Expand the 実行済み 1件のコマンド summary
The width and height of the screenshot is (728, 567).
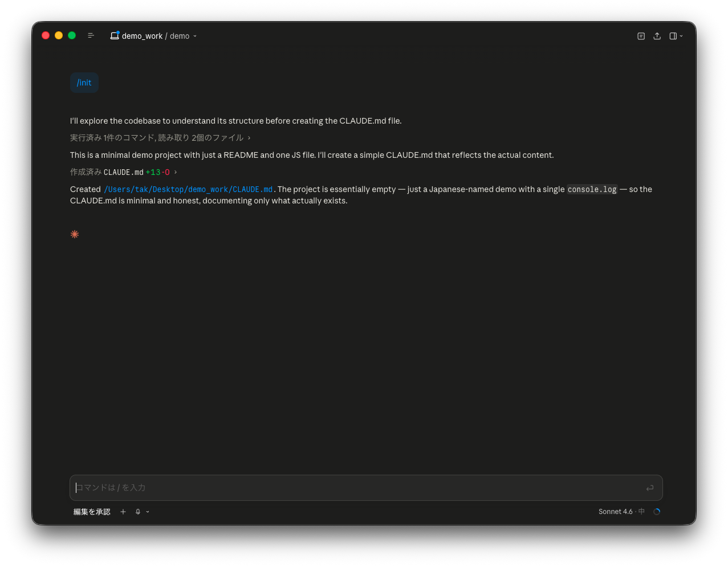coord(160,138)
